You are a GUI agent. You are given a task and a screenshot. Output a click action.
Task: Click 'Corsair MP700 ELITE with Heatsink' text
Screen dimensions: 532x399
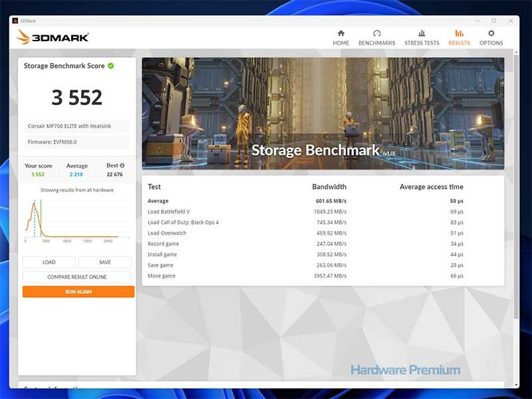point(69,126)
